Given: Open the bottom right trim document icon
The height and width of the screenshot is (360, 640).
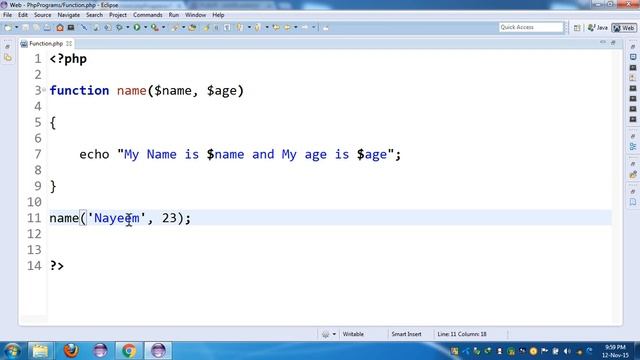Looking at the screenshot, I should click(633, 202).
